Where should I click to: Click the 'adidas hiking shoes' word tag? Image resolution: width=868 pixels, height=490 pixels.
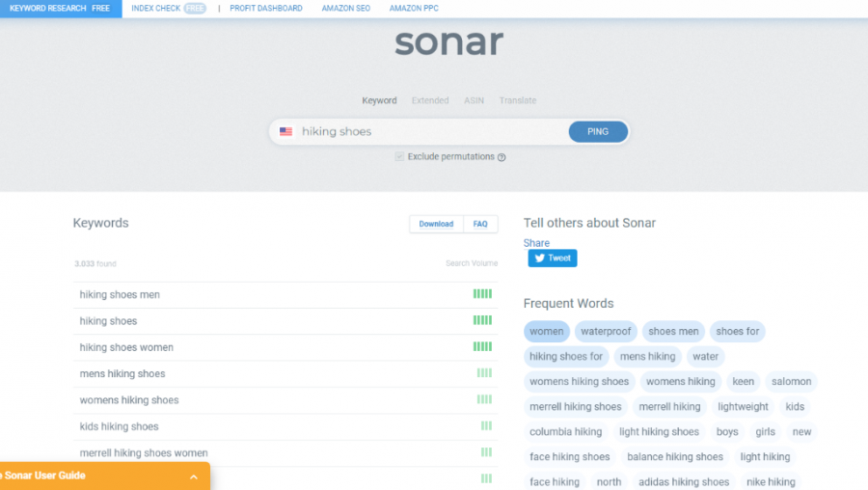[684, 481]
